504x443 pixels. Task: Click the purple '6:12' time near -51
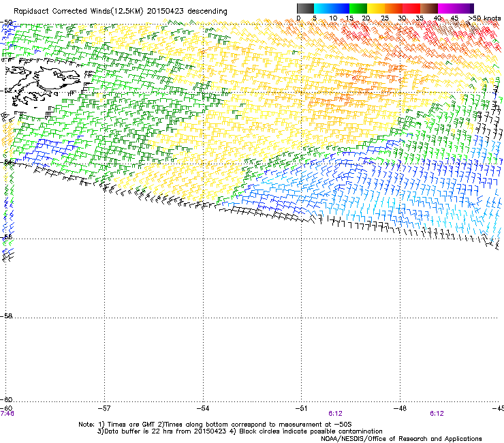tap(335, 414)
